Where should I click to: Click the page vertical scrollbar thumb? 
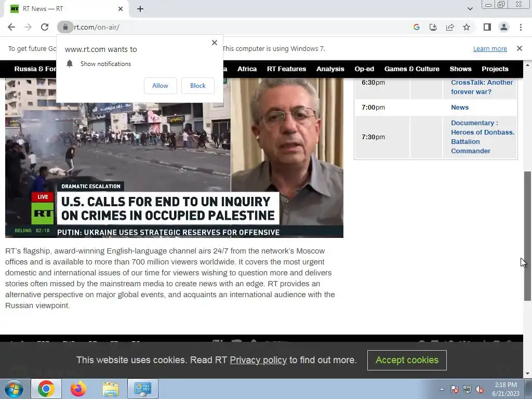(527, 236)
